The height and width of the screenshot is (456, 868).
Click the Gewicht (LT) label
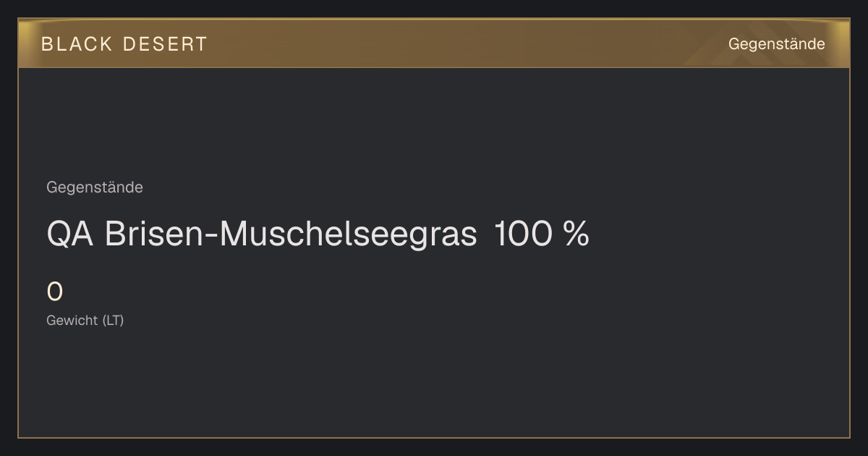point(85,320)
